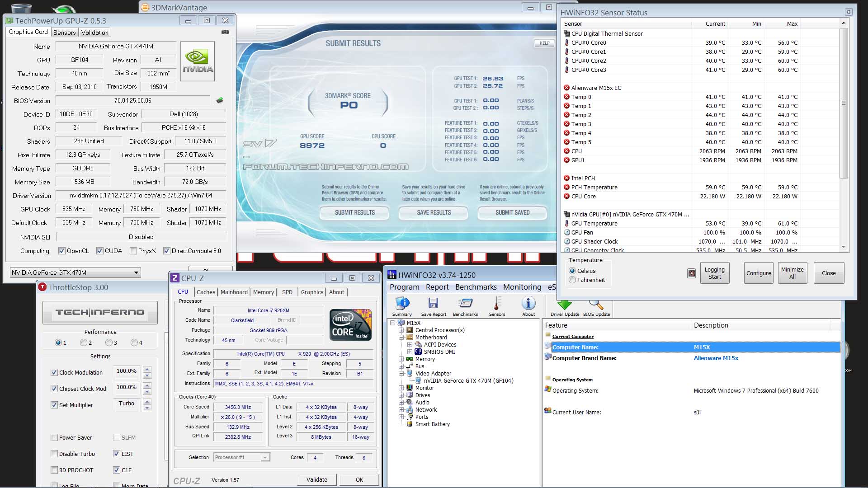Image resolution: width=868 pixels, height=488 pixels.
Task: Open the Monitoring menu in HWiNFO32
Action: [522, 287]
